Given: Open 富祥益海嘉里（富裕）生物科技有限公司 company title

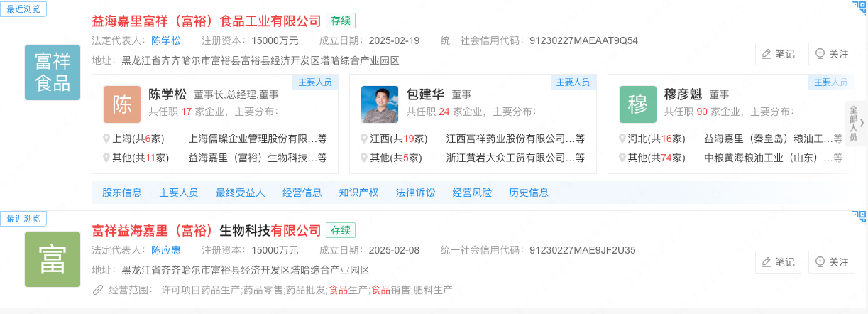Looking at the screenshot, I should click(x=207, y=230).
